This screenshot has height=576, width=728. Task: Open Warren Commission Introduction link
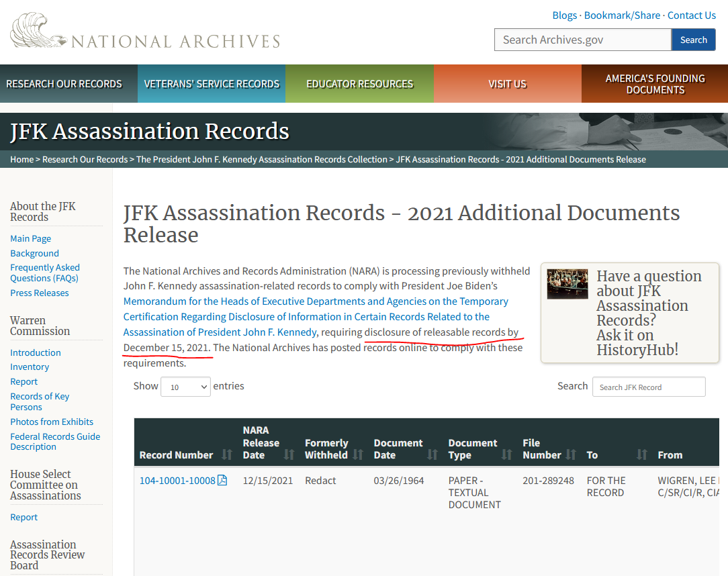(x=36, y=352)
